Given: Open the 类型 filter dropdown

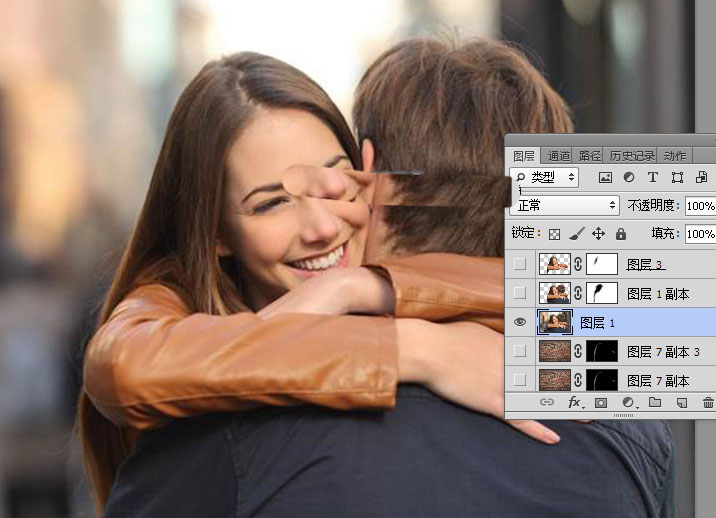Looking at the screenshot, I should pyautogui.click(x=544, y=177).
